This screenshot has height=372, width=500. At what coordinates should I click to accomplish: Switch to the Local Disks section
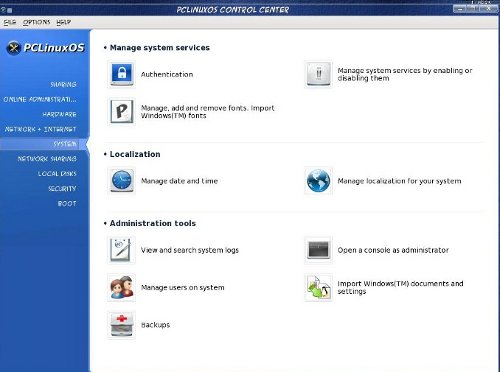click(57, 174)
